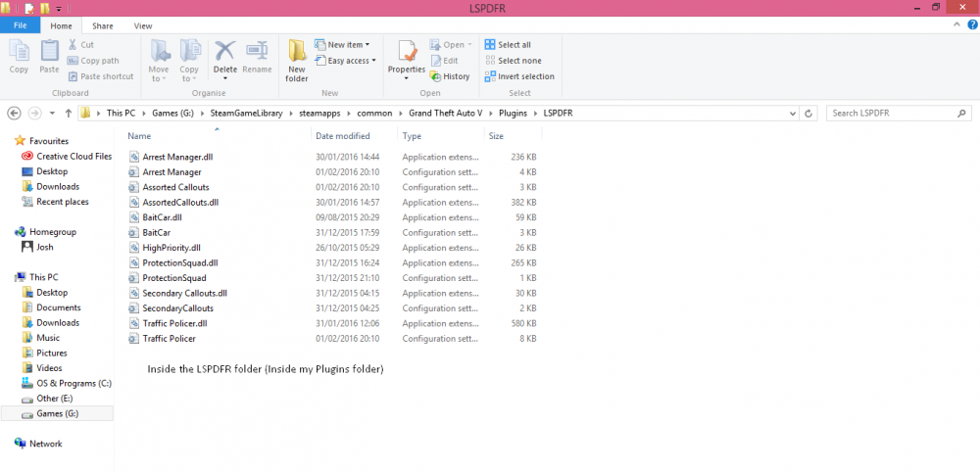Open the address bar history dropdown

pyautogui.click(x=793, y=114)
